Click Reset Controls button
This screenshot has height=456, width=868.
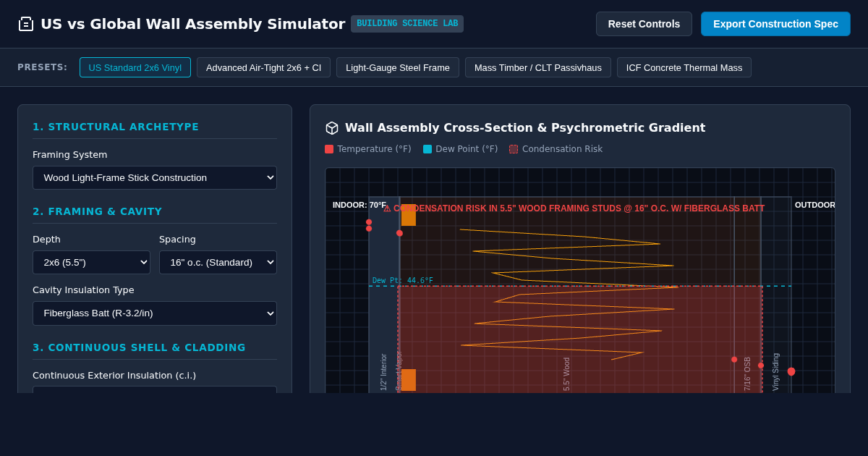644,24
